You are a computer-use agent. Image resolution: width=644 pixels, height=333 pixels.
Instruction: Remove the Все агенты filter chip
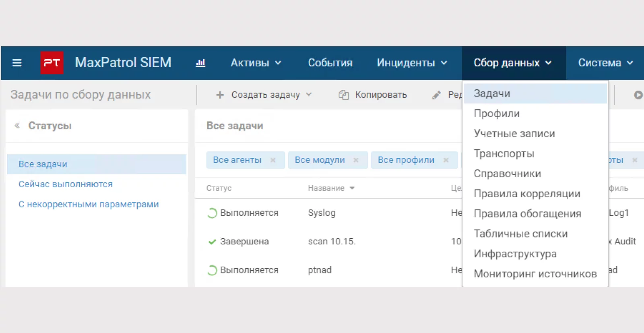(x=273, y=160)
